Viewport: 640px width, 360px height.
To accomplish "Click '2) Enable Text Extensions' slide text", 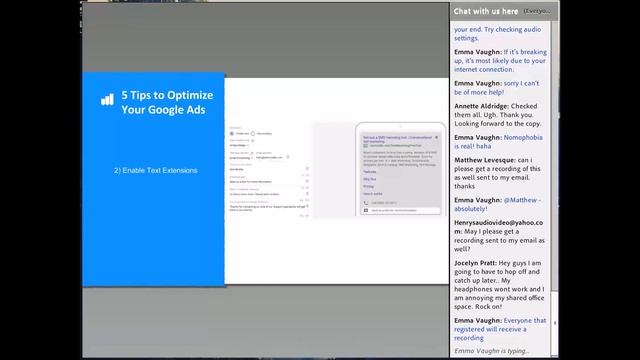I will point(156,170).
